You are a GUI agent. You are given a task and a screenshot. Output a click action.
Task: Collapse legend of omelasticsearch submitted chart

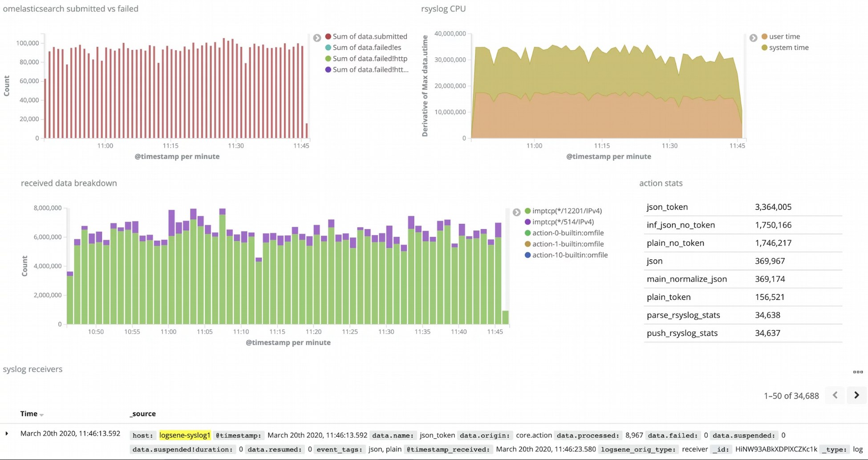tap(317, 38)
